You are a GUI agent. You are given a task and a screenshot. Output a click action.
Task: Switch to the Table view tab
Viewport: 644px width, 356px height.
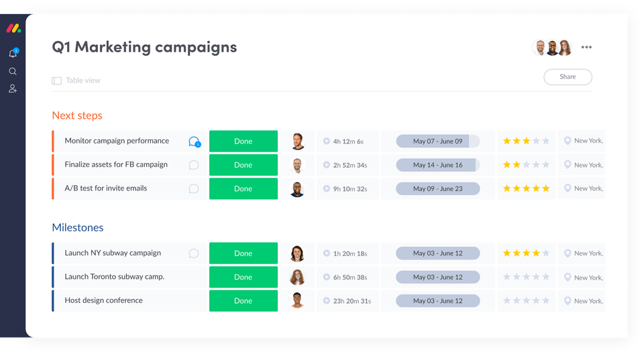[76, 80]
